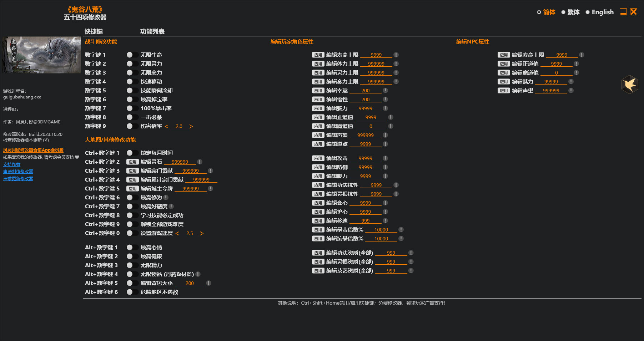Image resolution: width=644 pixels, height=341 pixels.
Task: Click info icon beside 编辑背包大小
Action: pyautogui.click(x=208, y=283)
